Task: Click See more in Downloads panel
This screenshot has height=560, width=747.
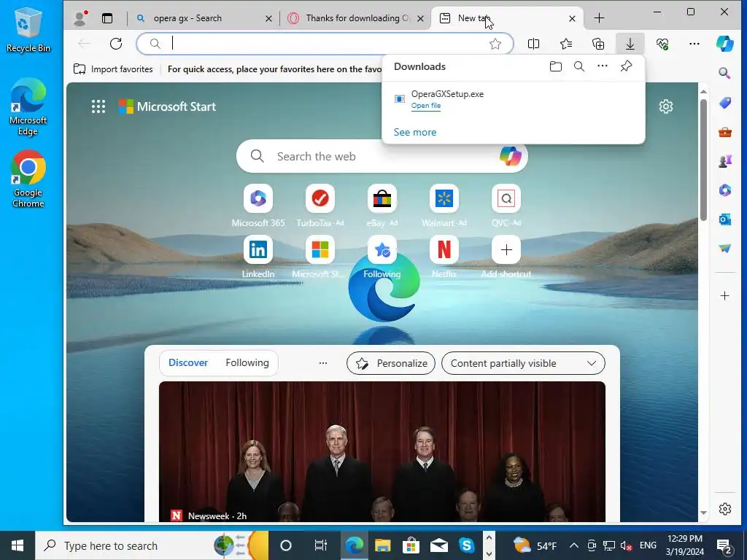Action: pos(415,133)
